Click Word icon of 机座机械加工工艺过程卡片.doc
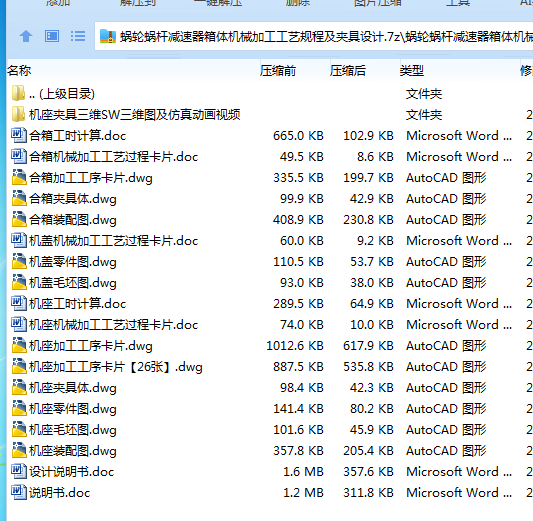Screen dimensions: 533x521 click(18, 325)
